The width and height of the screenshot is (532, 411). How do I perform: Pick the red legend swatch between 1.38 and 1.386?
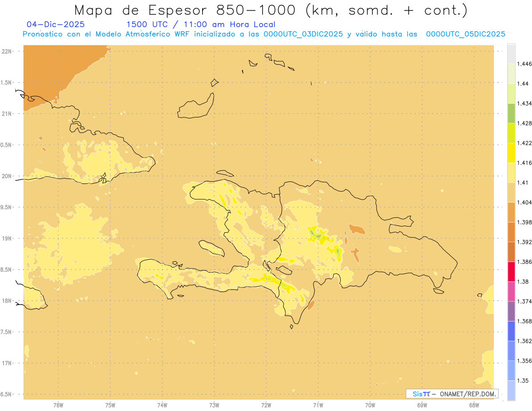coord(511,271)
